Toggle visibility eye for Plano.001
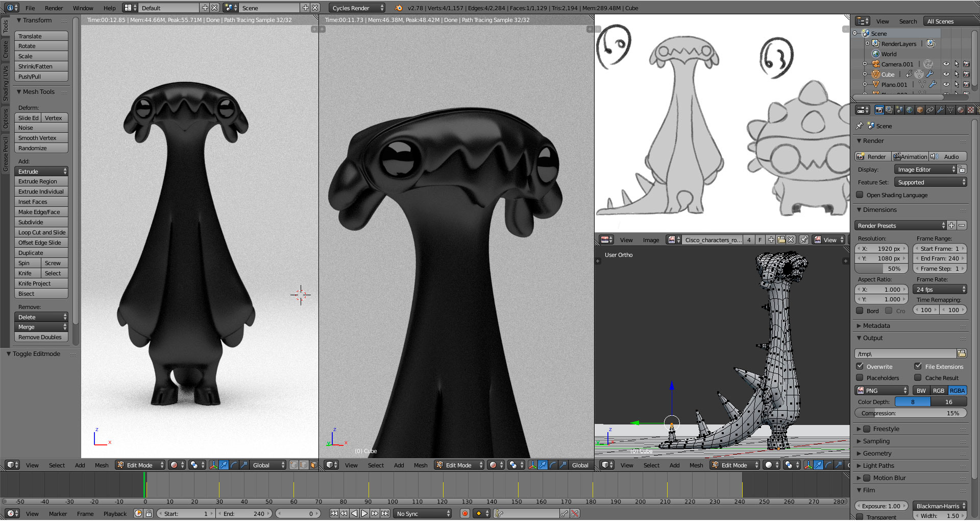The width and height of the screenshot is (980, 521). [x=946, y=85]
